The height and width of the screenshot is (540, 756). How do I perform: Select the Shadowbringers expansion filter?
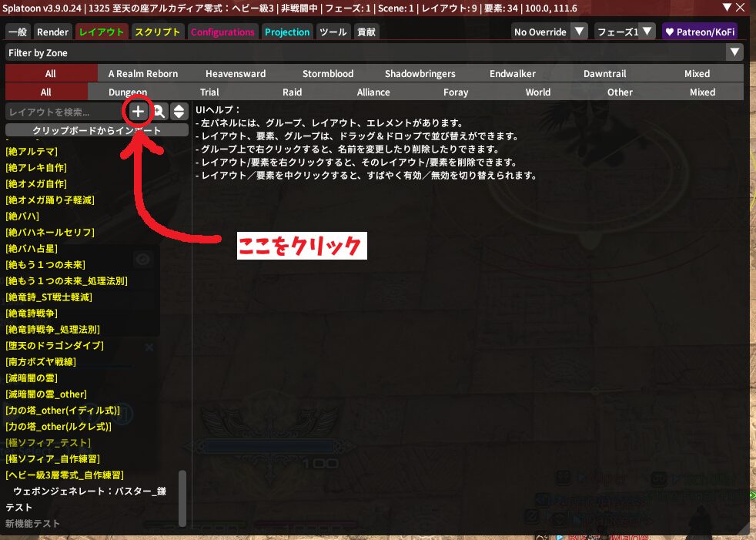(x=420, y=74)
